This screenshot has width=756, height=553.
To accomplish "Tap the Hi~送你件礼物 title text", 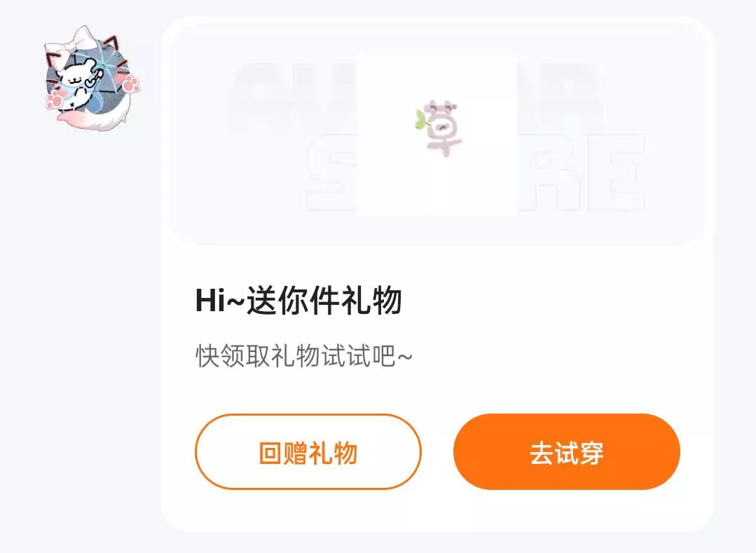I will pos(298,301).
